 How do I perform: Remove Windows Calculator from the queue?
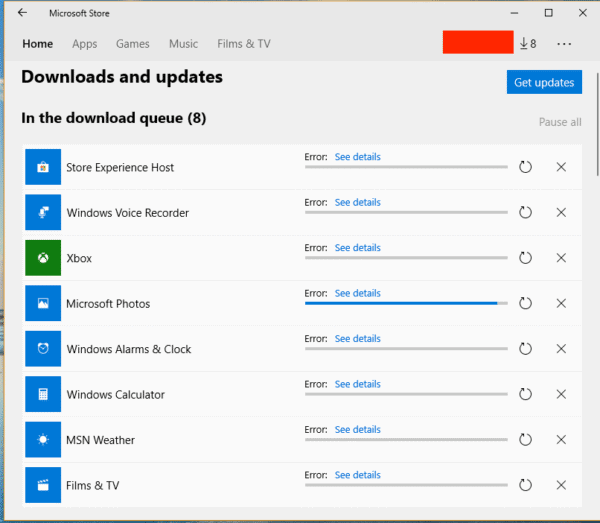coord(561,394)
